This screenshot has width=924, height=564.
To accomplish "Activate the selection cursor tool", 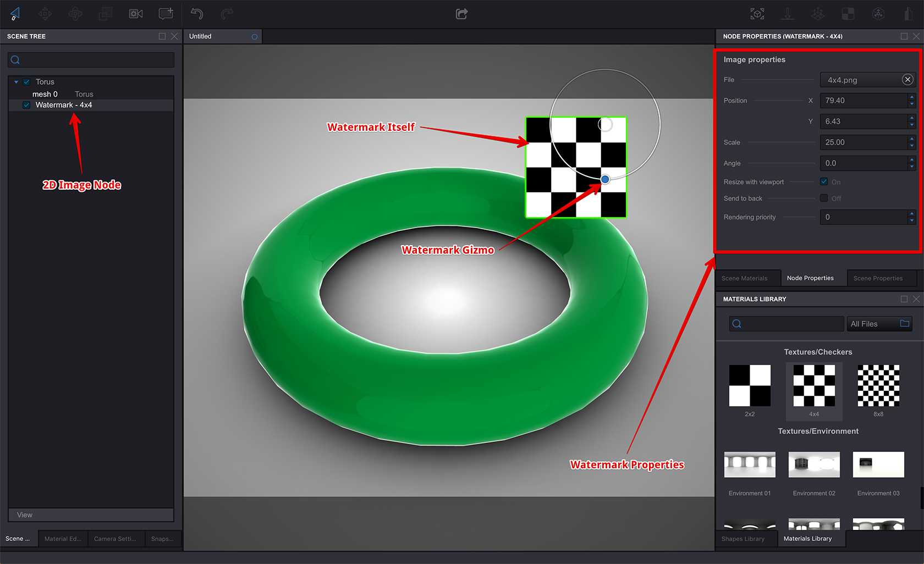I will pyautogui.click(x=15, y=14).
